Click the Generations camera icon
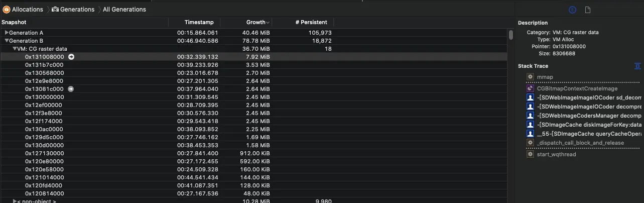 tap(55, 9)
